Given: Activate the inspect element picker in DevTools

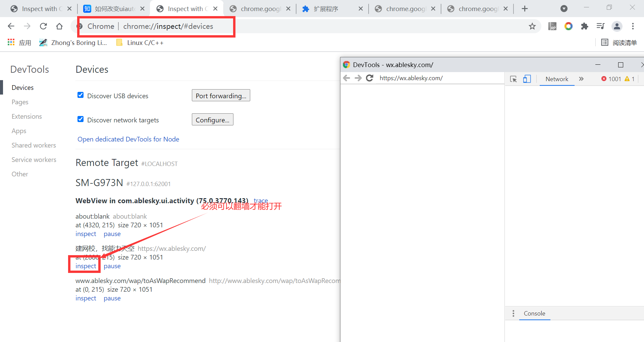Looking at the screenshot, I should click(x=514, y=79).
